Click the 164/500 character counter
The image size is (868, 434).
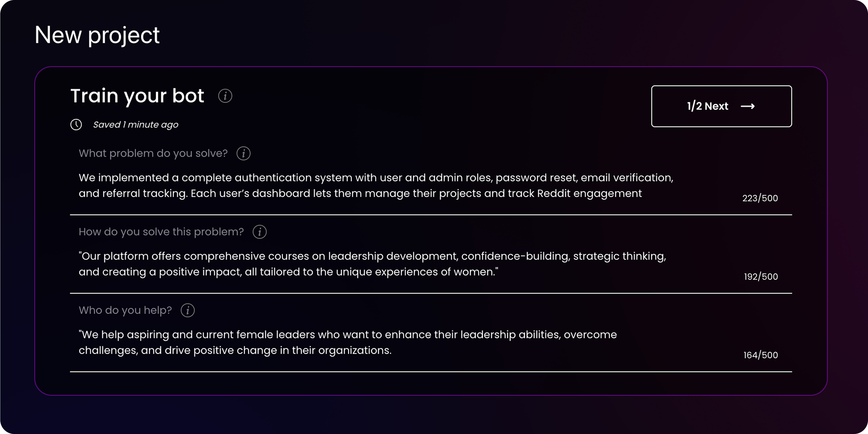pos(761,355)
